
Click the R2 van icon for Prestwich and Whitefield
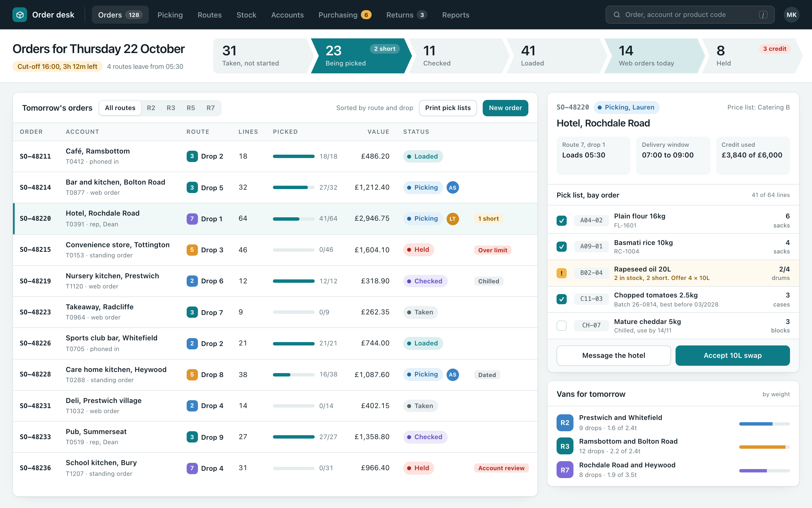point(565,423)
